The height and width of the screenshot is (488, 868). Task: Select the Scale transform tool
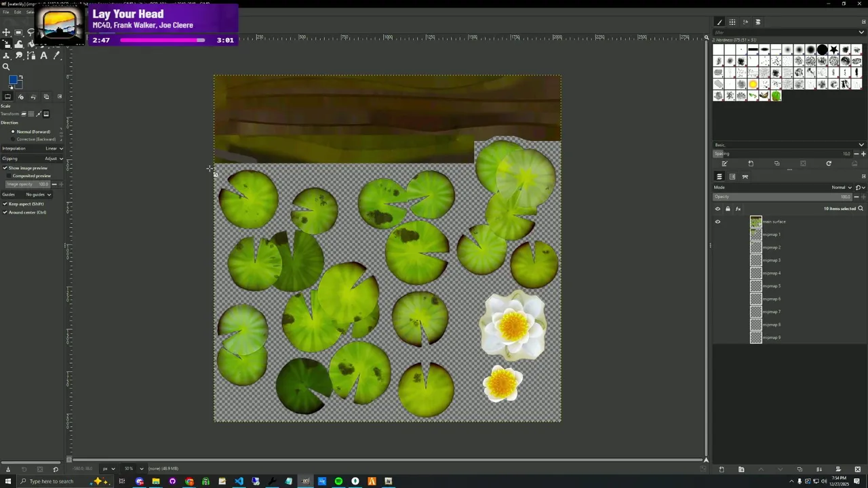(6, 44)
